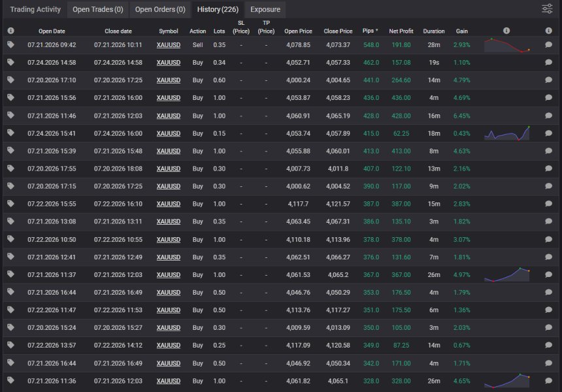Viewport: 562px width, 392px height.
Task: Open the comment bubble for the 62.25 profit trade
Action: pyautogui.click(x=548, y=133)
